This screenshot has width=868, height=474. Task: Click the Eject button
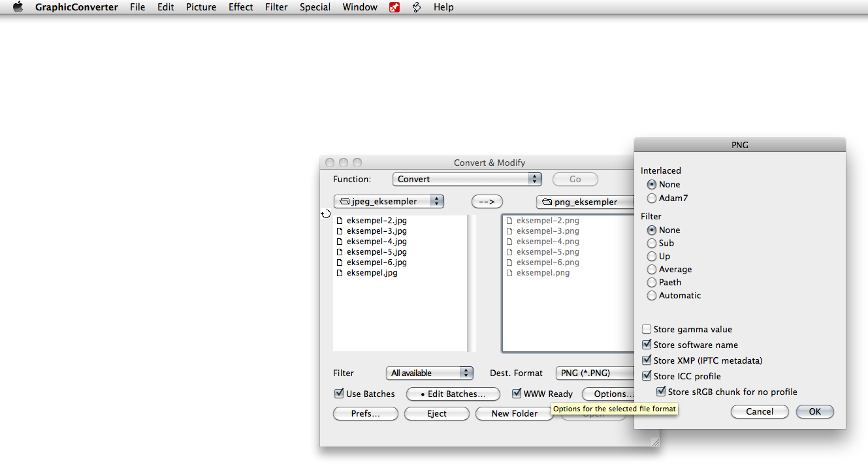437,413
